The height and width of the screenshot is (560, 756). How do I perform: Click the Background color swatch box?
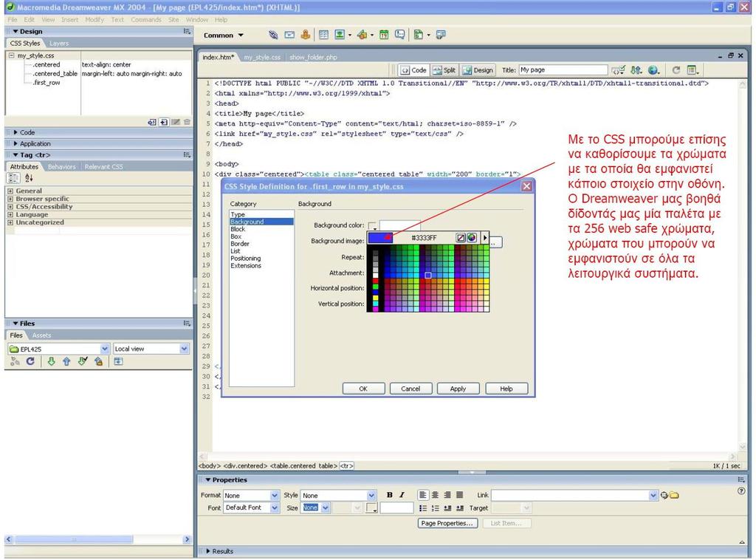click(x=372, y=226)
